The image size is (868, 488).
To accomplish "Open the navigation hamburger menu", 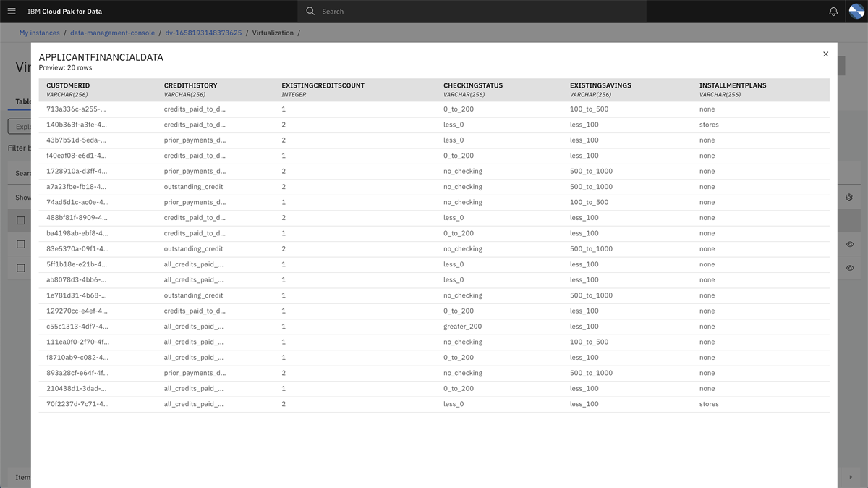I will click(x=11, y=11).
